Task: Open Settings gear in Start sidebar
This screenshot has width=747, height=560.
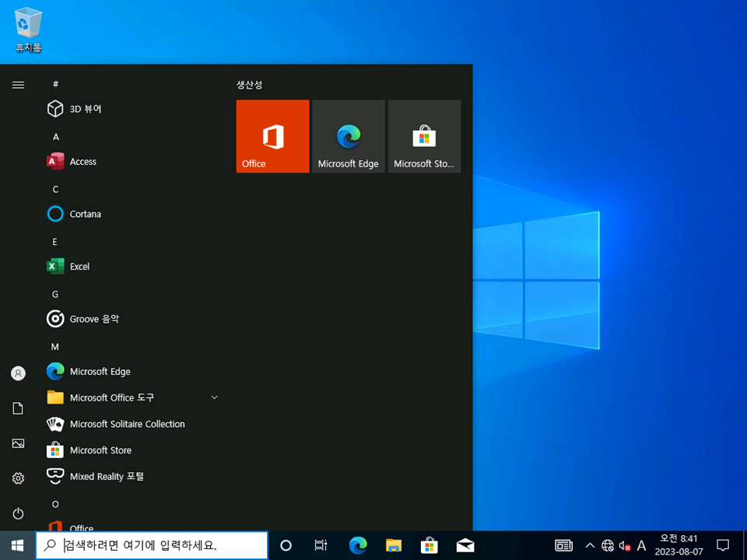Action: [18, 478]
